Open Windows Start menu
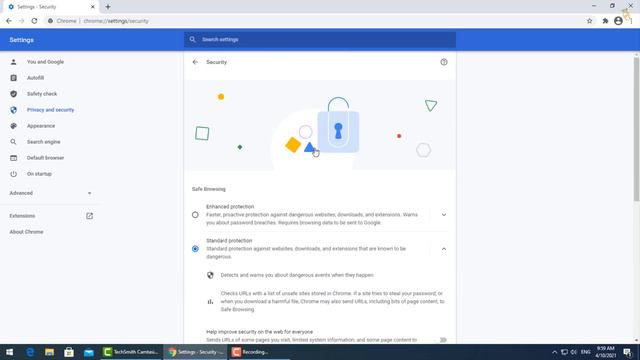Screen dimensions: 640x360 9,352
